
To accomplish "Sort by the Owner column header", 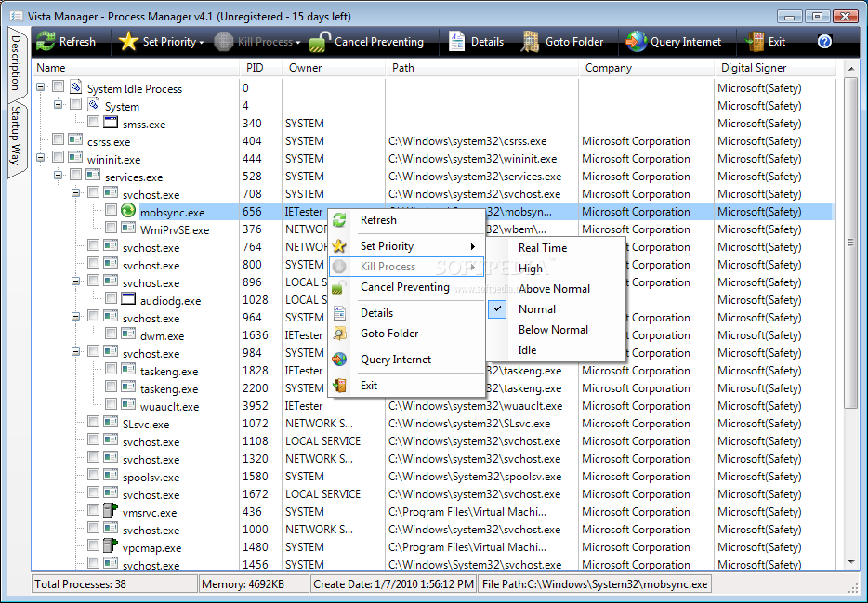I will pos(334,68).
